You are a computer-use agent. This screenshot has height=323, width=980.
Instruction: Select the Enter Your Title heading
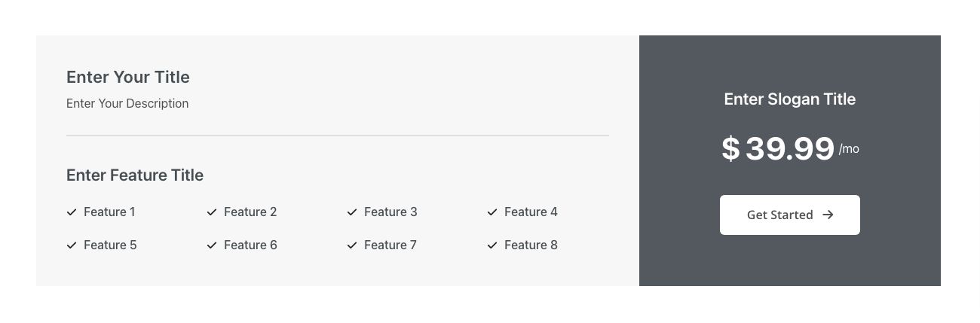(x=128, y=77)
